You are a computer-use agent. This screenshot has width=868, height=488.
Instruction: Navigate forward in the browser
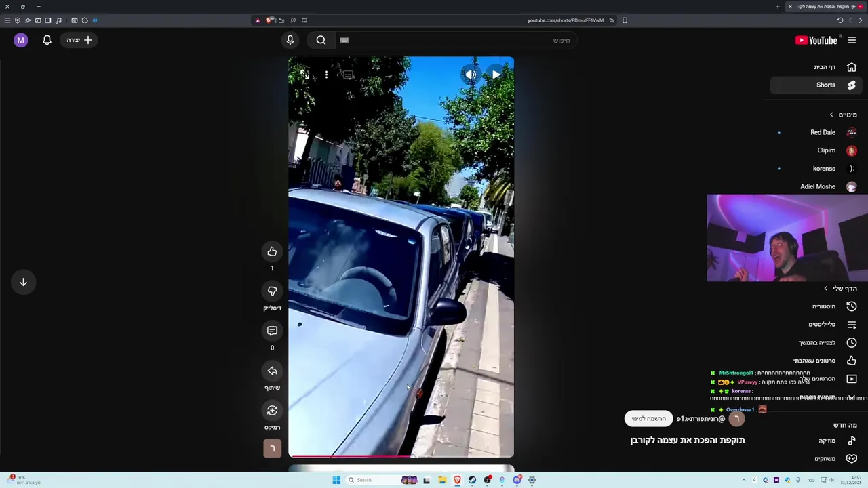(x=850, y=20)
